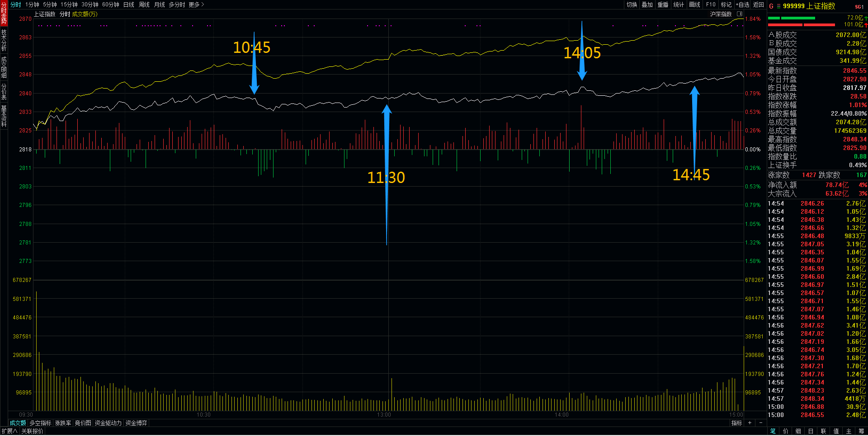Screen dimensions: 868x436
Task: Open F10 company info
Action: click(711, 5)
